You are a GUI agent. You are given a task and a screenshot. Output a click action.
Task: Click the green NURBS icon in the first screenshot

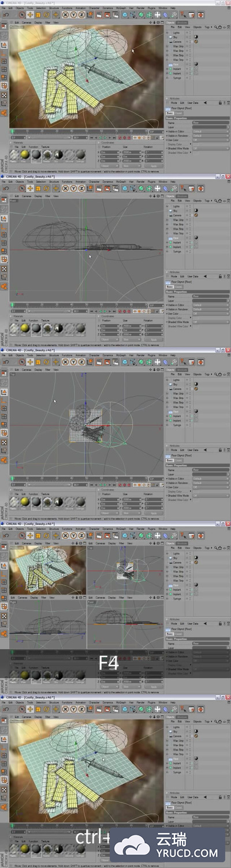(x=141, y=14)
